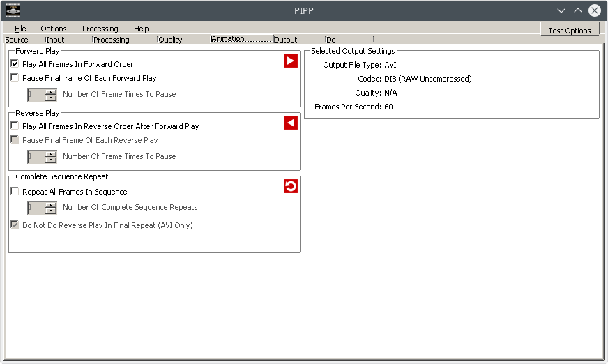
Task: Click the PIPP application icon in title bar
Action: pyautogui.click(x=13, y=10)
